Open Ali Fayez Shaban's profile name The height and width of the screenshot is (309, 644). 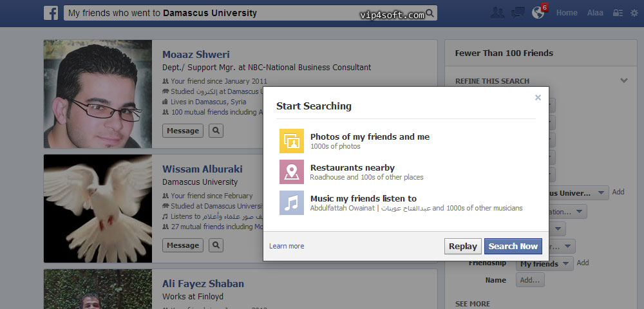click(x=203, y=283)
